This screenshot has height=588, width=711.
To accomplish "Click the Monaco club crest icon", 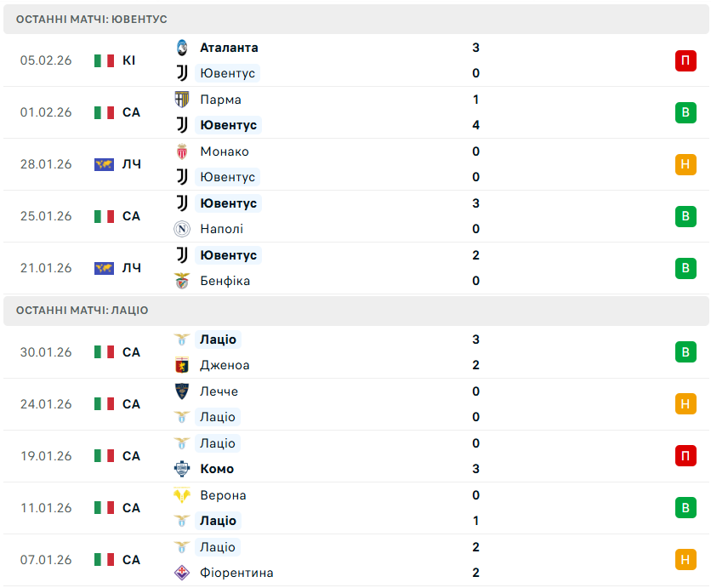I will point(181,151).
